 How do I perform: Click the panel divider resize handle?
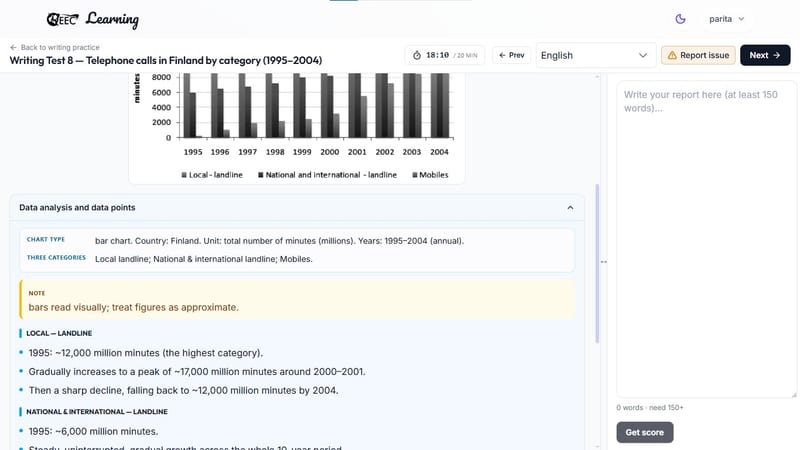(604, 262)
